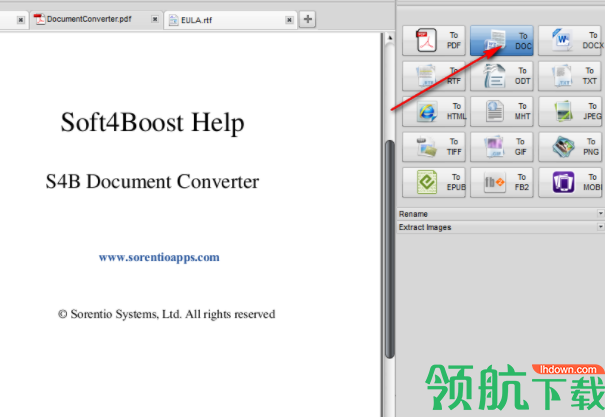Pick the To GIF image format
The image size is (605, 417).
pos(502,147)
